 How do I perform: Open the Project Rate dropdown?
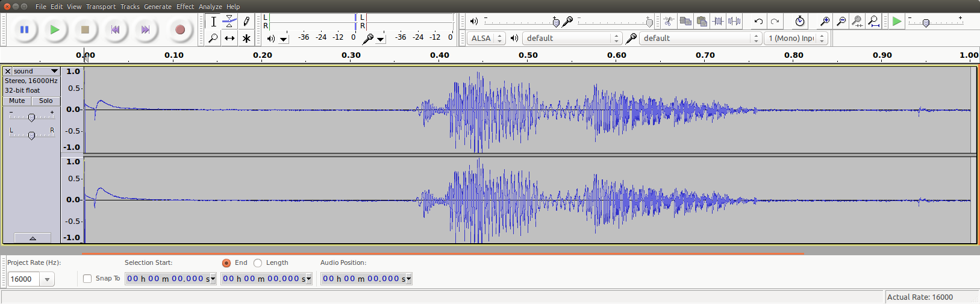[x=47, y=279]
